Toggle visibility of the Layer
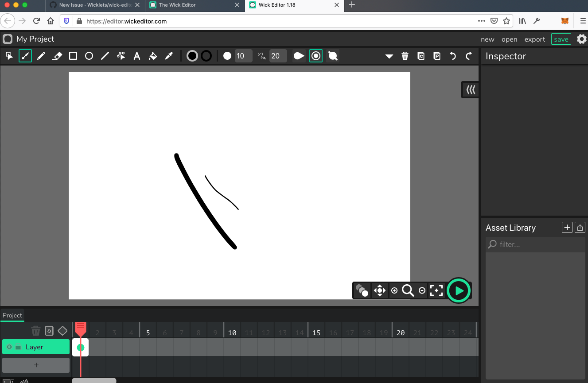This screenshot has height=383, width=588. click(9, 347)
